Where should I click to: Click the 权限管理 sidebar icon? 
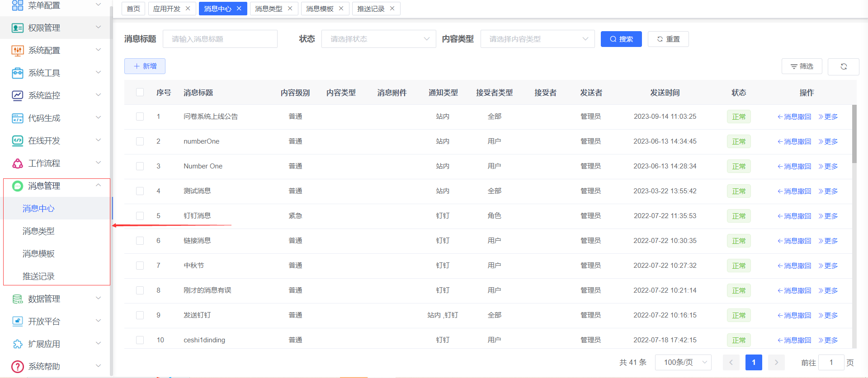18,28
